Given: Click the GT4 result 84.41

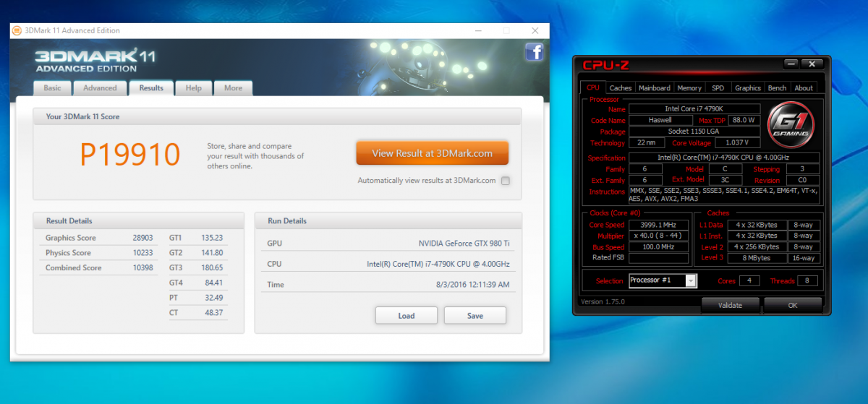Looking at the screenshot, I should 213,283.
